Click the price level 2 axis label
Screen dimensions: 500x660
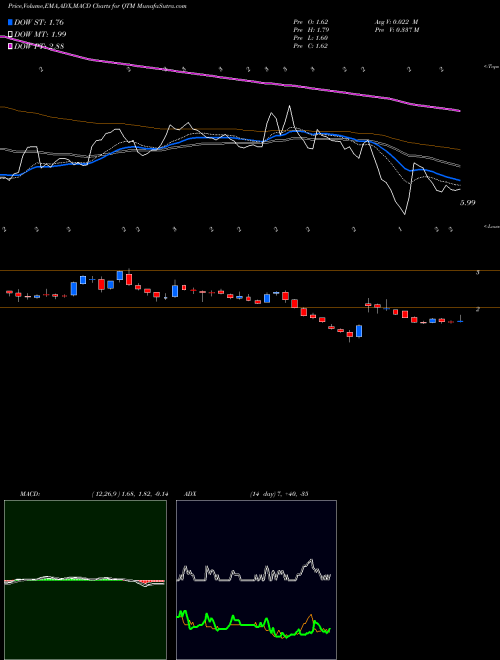coord(478,309)
